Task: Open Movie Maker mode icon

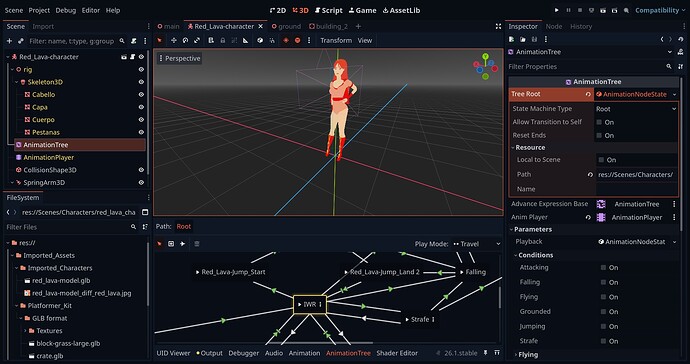Action: coord(626,10)
